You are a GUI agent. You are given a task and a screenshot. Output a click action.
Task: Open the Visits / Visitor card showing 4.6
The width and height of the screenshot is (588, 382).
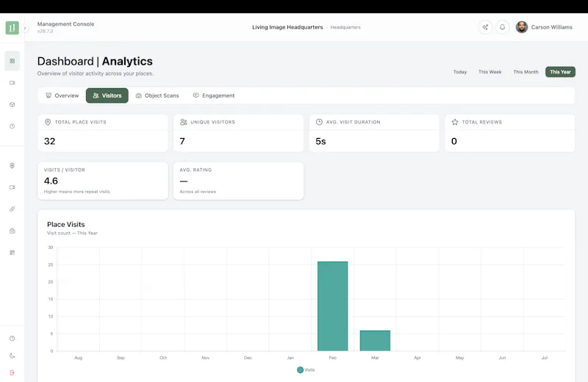point(103,181)
